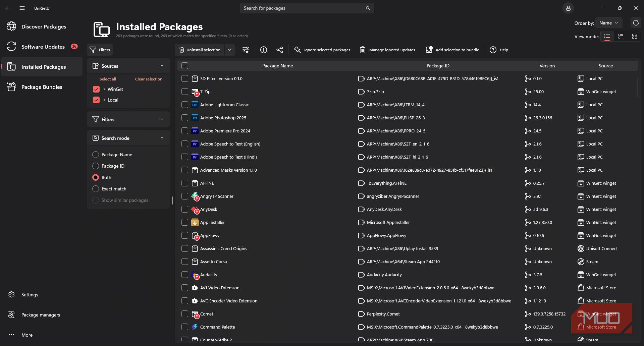Viewport: 644px width, 346px height.
Task: Select Exact match search mode
Action: (x=96, y=189)
